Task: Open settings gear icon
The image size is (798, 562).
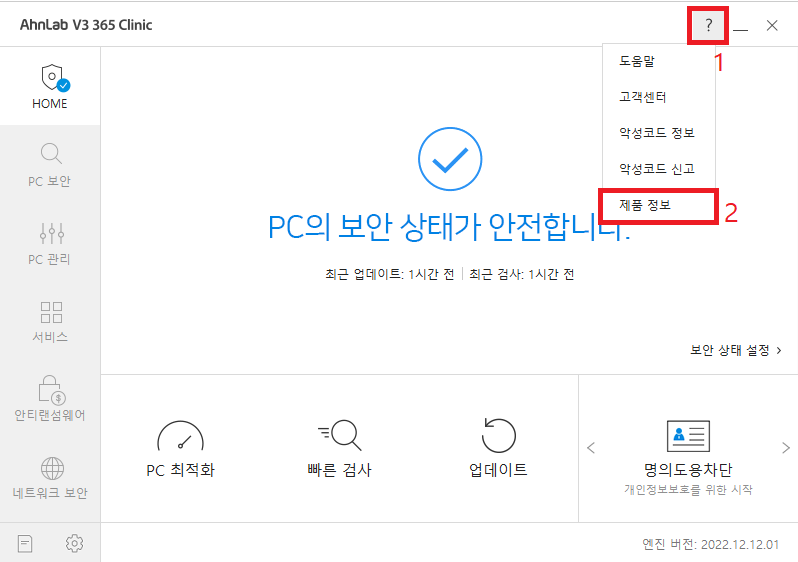Action: coord(74,543)
